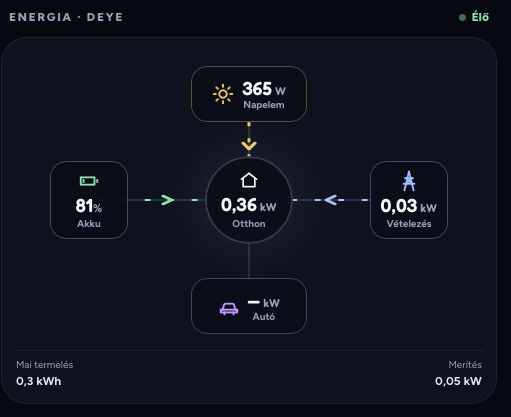The height and width of the screenshot is (417, 511).
Task: Click the 0,3 kWh daily production value
Action: click(39, 381)
